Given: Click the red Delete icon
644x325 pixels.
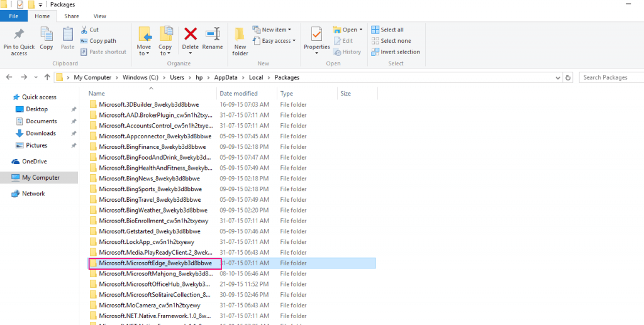Looking at the screenshot, I should [x=190, y=34].
